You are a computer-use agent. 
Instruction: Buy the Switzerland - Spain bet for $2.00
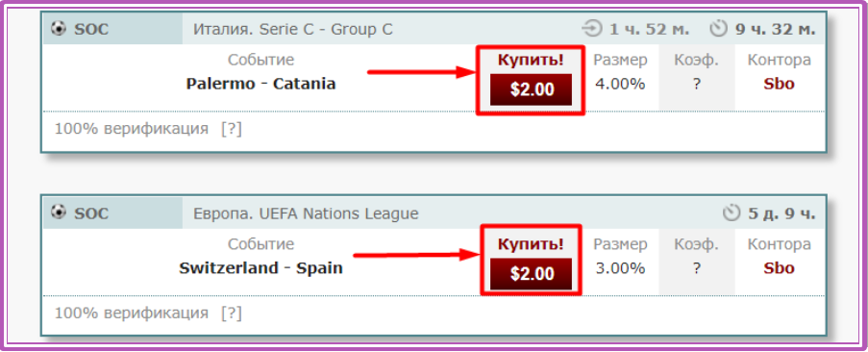[531, 273]
